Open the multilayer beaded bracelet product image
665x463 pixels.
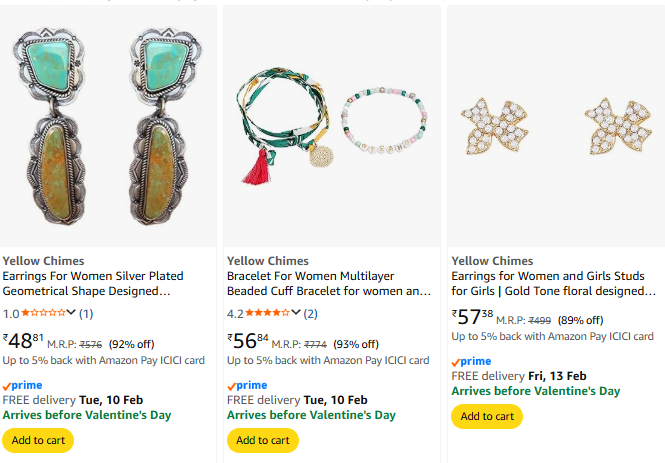(x=331, y=127)
